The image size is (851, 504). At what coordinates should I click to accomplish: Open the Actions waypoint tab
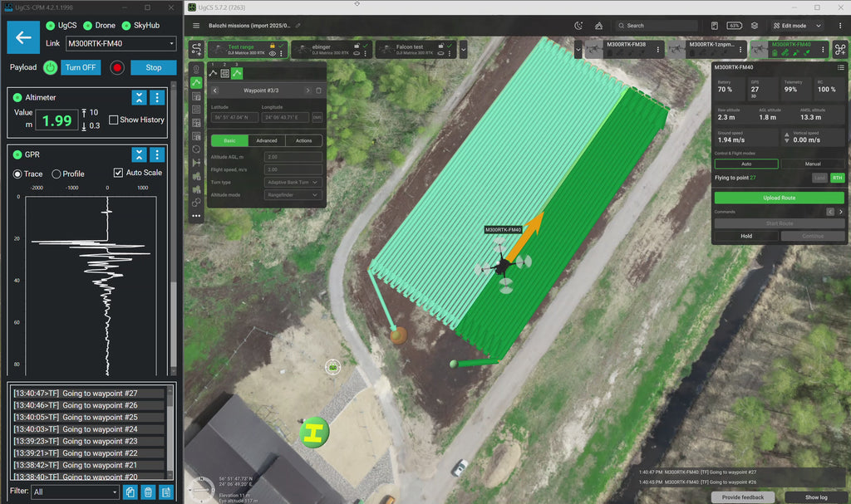(303, 140)
